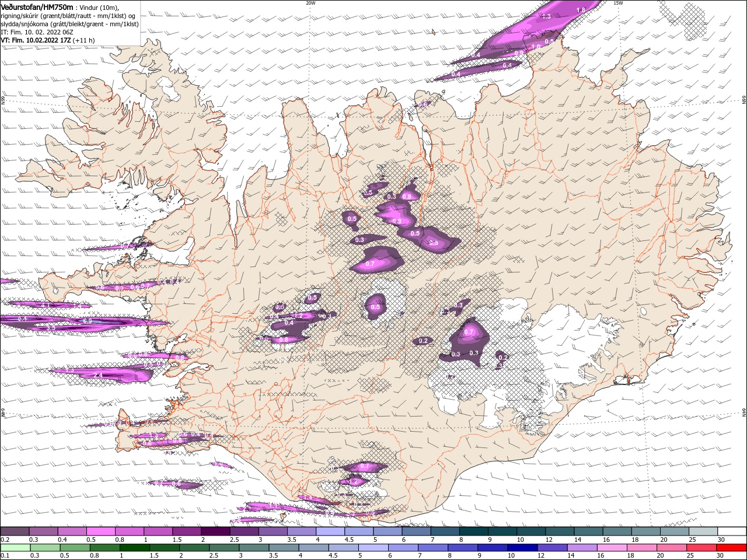The image size is (747, 560).
Task: Pick the light pink 16–18 swatch, lower scale
Action: point(612,548)
